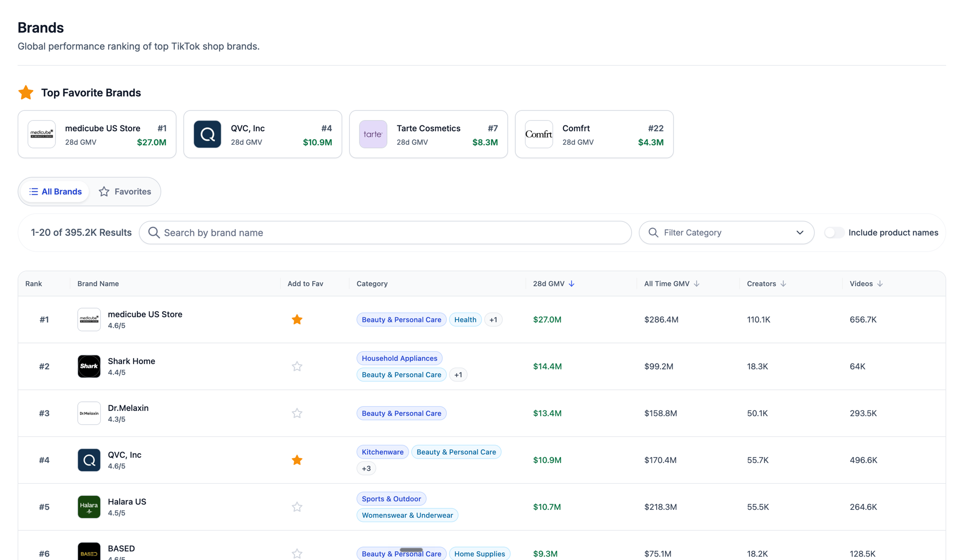Click the QVC logo in favorite card

[207, 134]
